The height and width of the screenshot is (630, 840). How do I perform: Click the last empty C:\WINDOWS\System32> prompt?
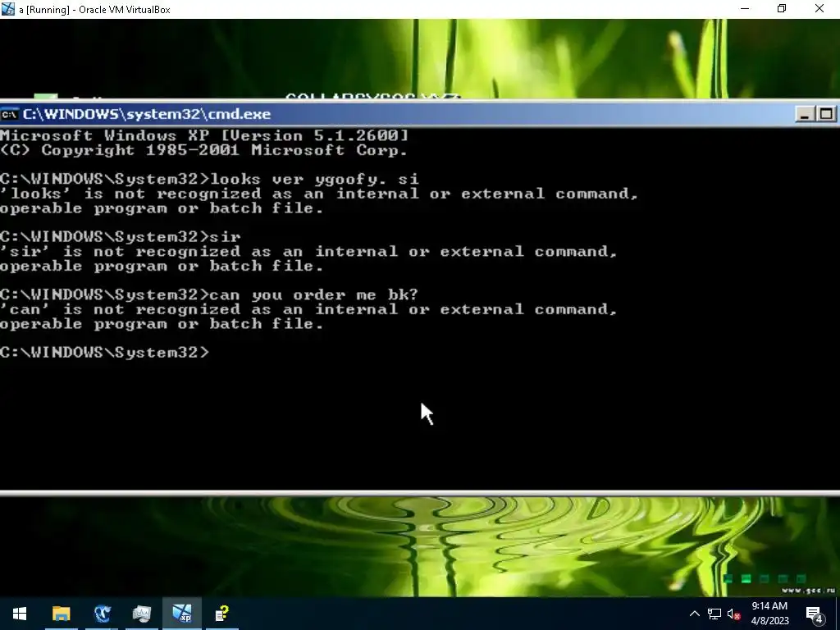[105, 353]
